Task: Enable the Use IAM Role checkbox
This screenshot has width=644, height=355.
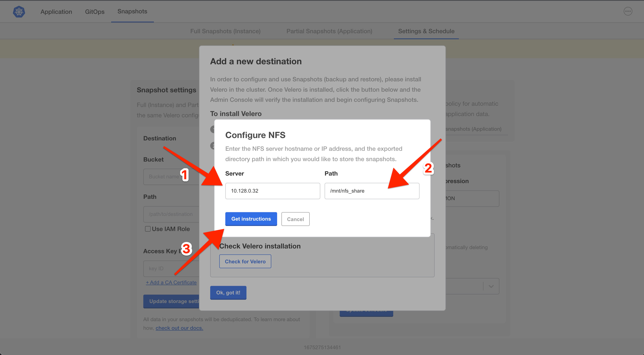Action: pyautogui.click(x=148, y=229)
